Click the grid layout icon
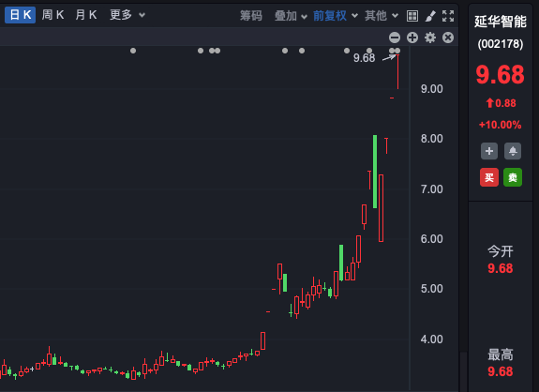The width and height of the screenshot is (539, 392). [412, 16]
